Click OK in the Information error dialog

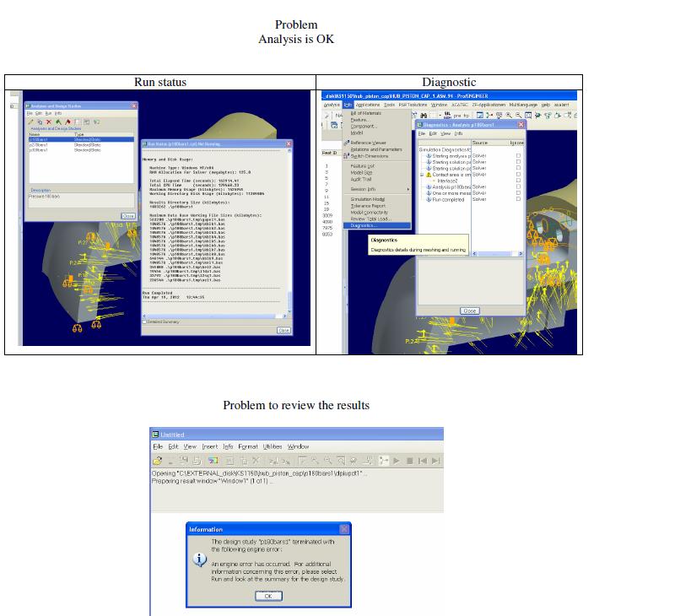coord(268,596)
